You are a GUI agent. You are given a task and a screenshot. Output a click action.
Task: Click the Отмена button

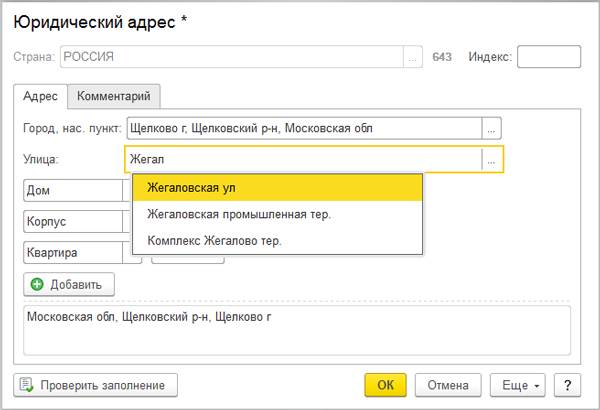pos(448,385)
